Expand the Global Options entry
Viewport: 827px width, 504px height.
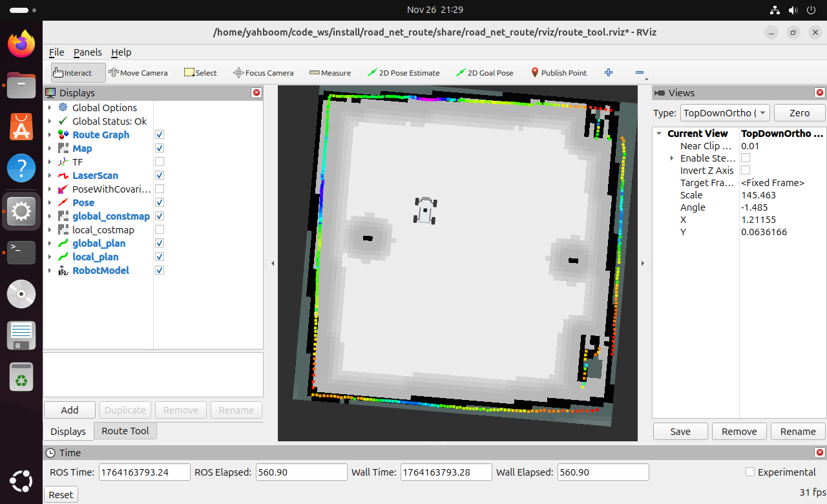50,108
